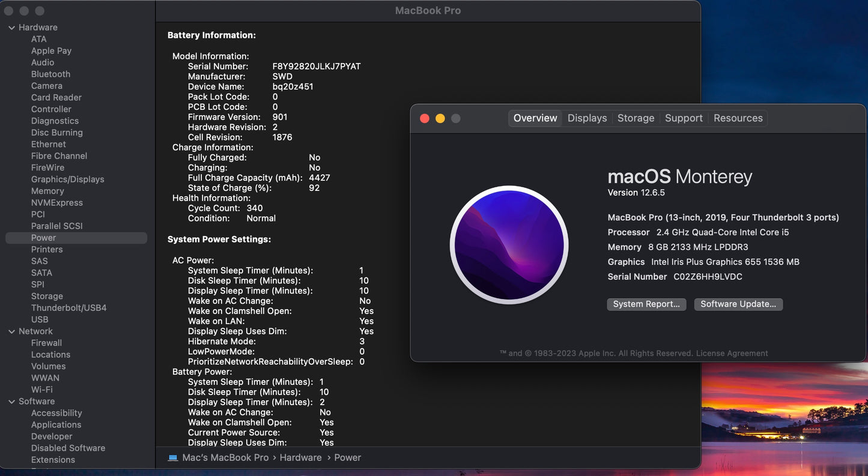868x476 pixels.
Task: Select Thunderbolt/USB4 in the sidebar
Action: click(69, 308)
